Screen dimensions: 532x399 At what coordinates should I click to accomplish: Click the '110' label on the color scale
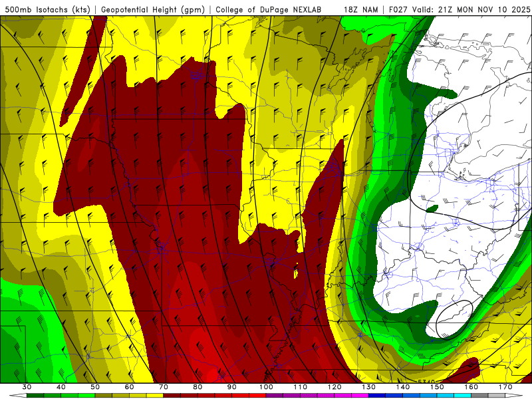(301, 387)
